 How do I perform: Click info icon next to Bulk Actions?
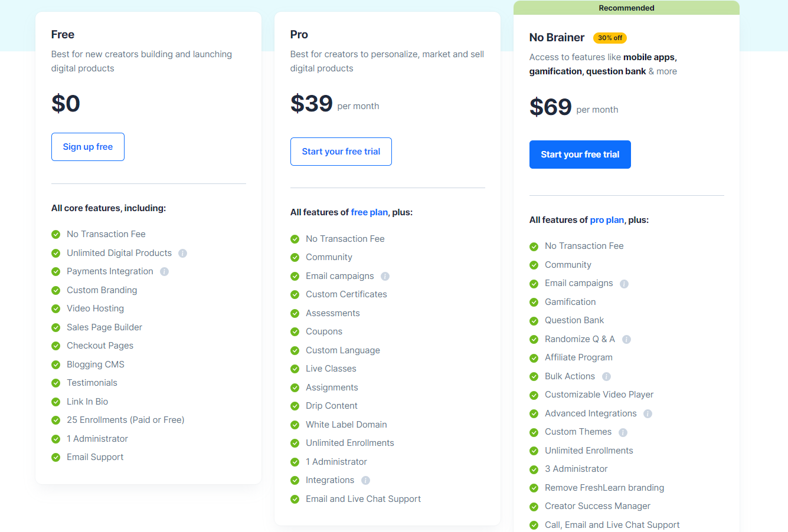point(607,376)
